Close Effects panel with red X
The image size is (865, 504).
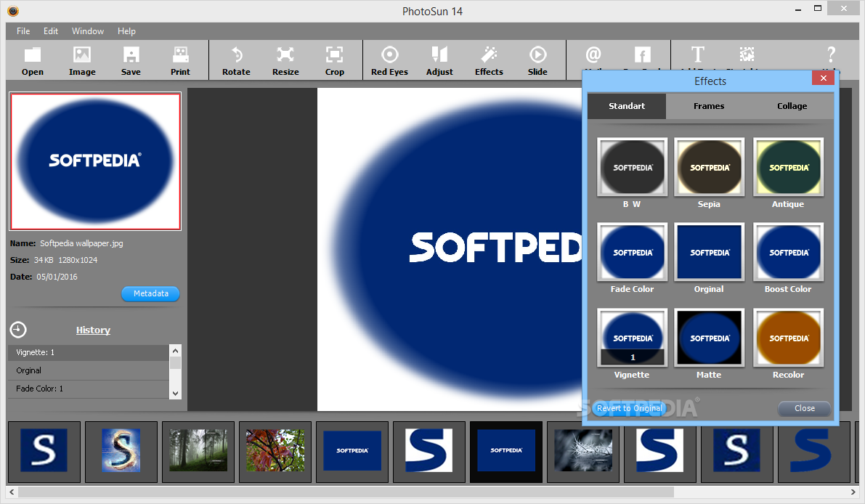pos(823,78)
